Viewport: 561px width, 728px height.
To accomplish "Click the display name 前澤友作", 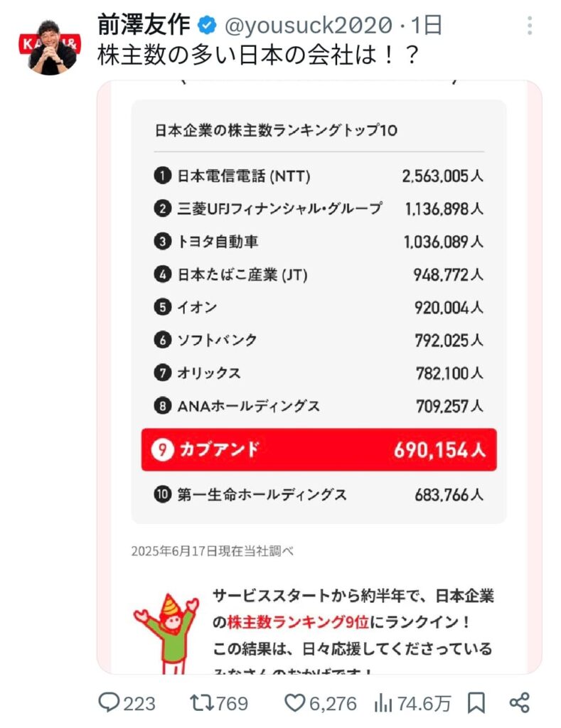I will 144,26.
